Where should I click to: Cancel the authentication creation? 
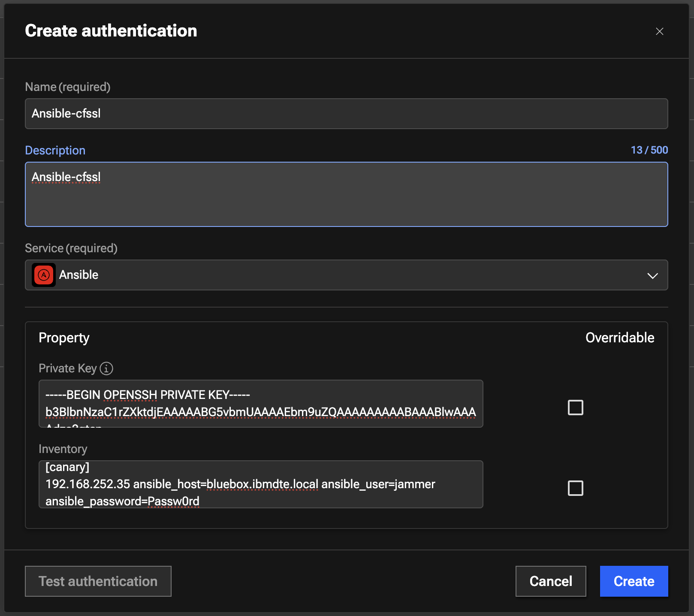[550, 581]
